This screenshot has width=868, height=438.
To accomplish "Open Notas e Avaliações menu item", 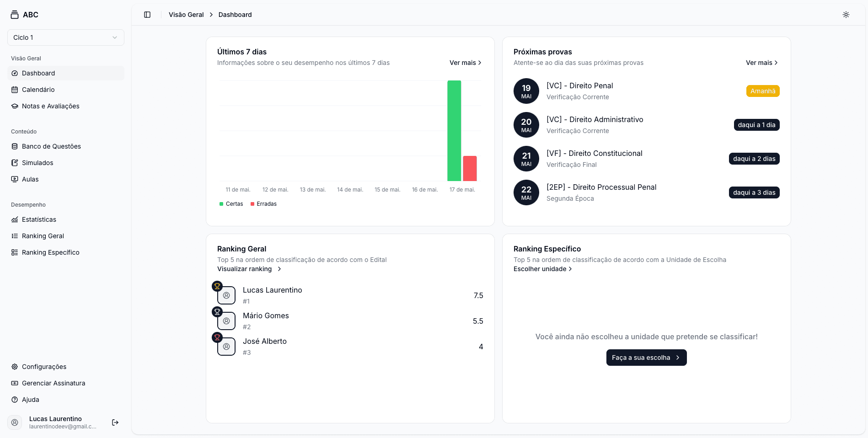I will [x=50, y=106].
